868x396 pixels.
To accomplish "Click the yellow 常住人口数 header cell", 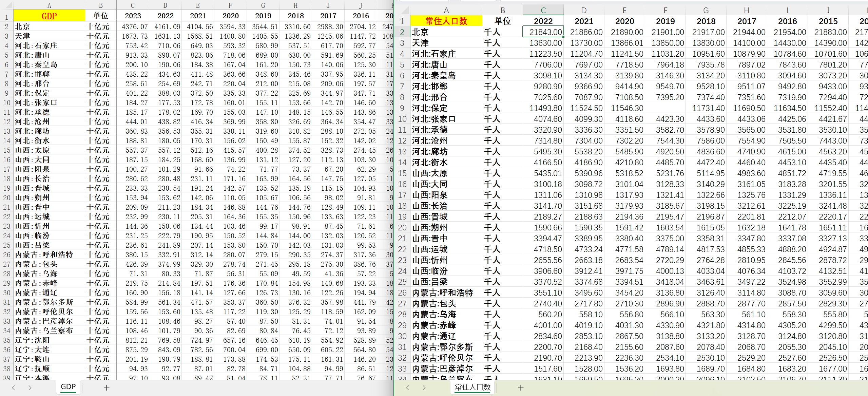I will point(446,21).
